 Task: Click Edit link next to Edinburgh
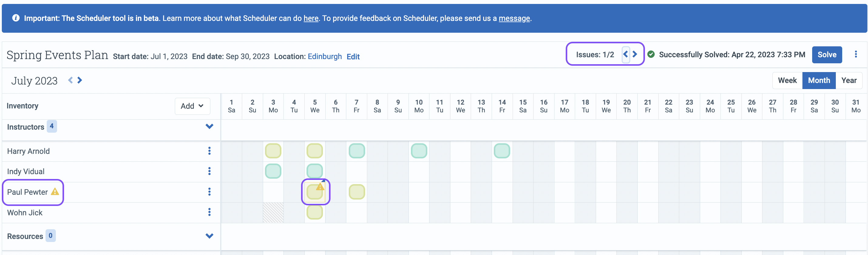pos(353,57)
